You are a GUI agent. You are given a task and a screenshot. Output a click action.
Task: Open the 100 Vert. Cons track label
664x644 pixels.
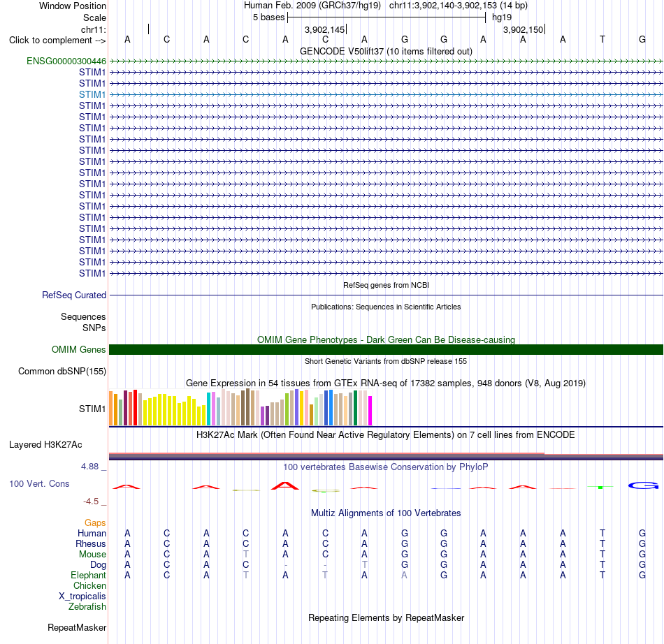point(39,483)
